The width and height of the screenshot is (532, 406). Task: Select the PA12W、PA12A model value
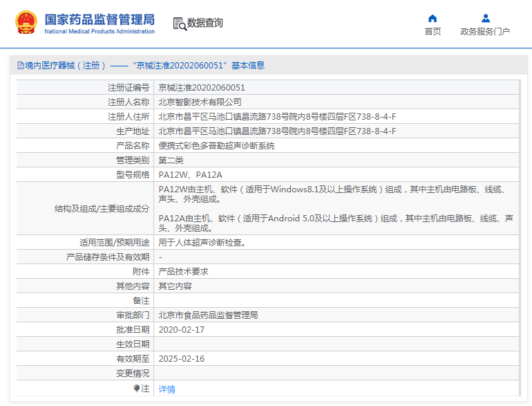pos(190,175)
